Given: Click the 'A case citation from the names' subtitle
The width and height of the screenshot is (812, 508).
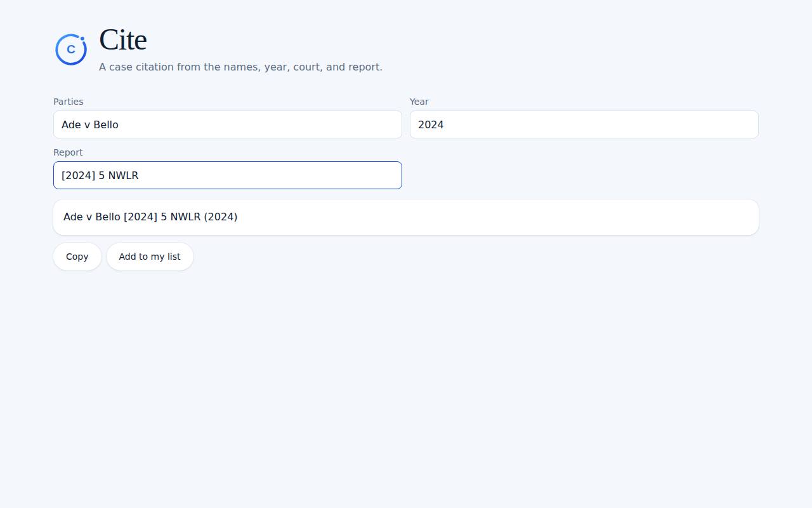Looking at the screenshot, I should pyautogui.click(x=240, y=67).
